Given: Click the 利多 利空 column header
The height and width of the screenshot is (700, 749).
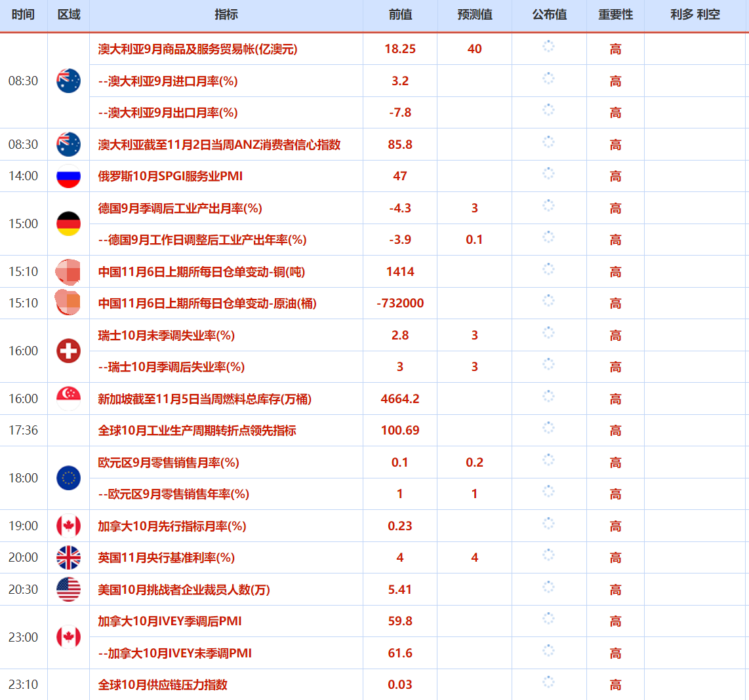Looking at the screenshot, I should (695, 15).
